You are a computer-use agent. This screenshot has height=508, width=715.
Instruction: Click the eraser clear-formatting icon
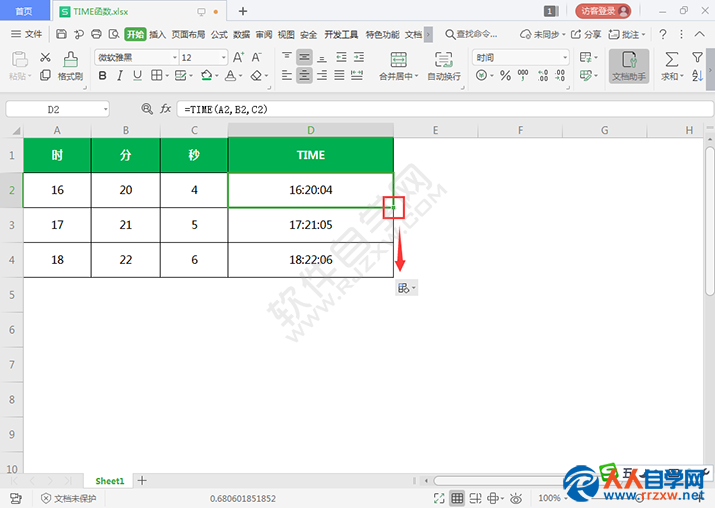[x=256, y=75]
